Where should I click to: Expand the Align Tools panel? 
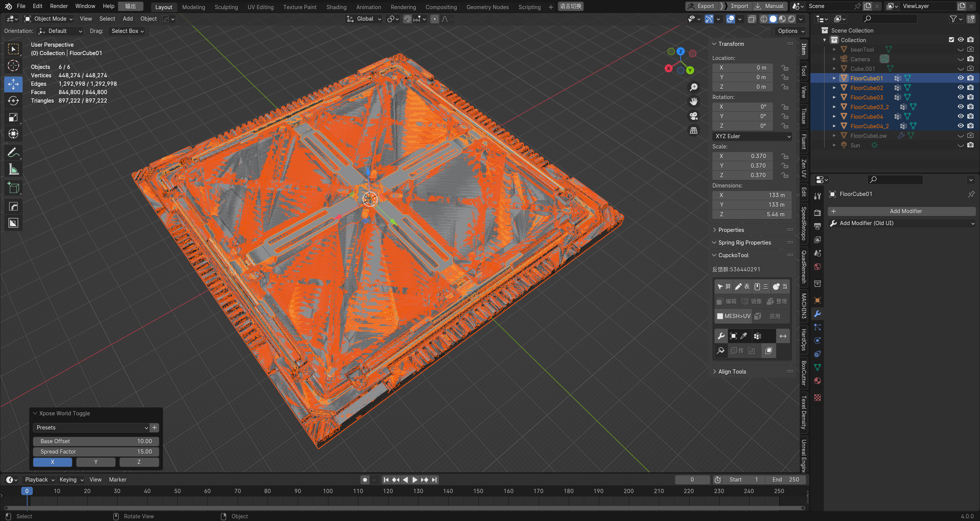732,372
